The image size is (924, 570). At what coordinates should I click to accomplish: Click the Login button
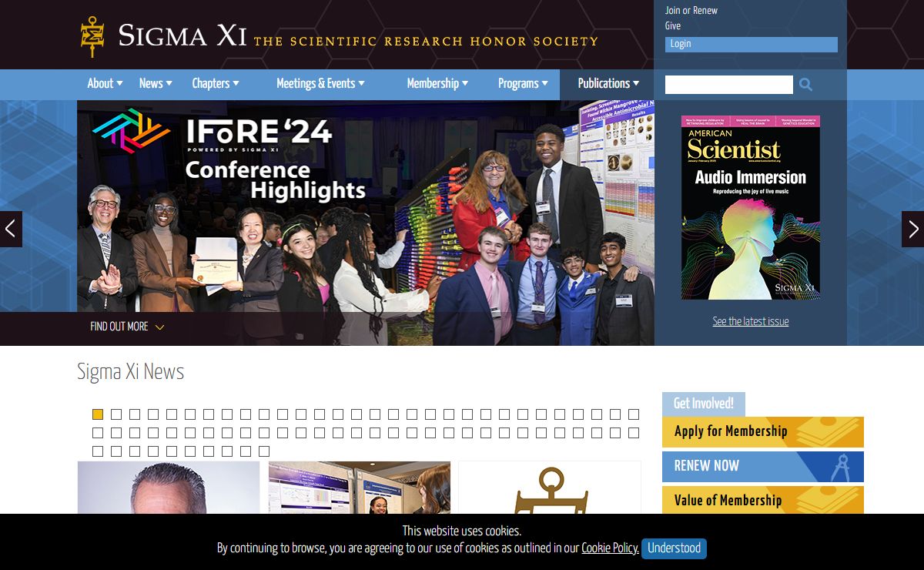[752, 45]
